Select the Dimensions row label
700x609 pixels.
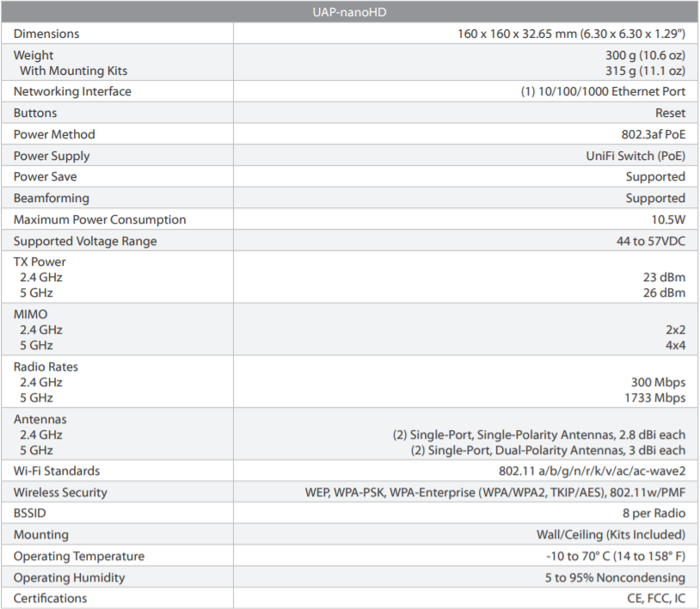(46, 34)
